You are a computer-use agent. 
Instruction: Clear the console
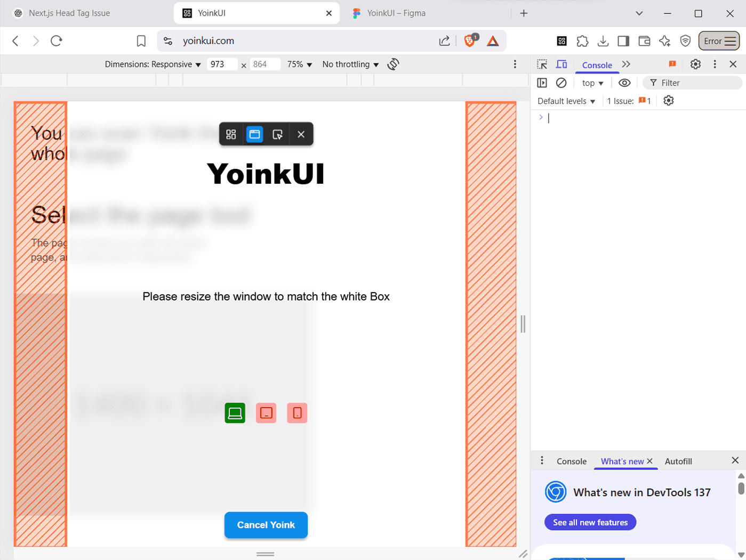tap(561, 83)
